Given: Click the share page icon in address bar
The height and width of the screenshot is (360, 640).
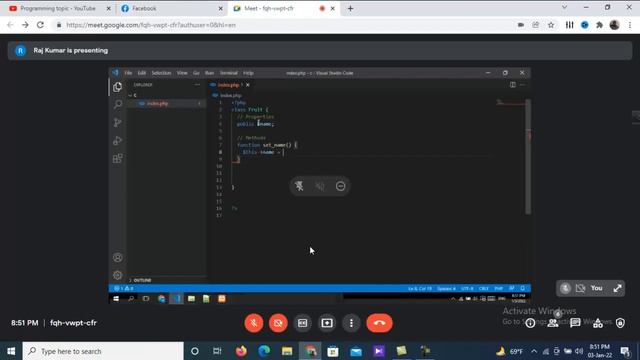Looking at the screenshot, I should (x=536, y=25).
